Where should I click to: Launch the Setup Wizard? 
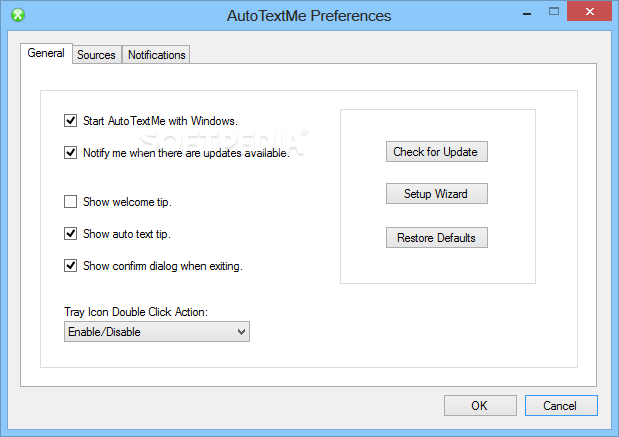[x=437, y=193]
